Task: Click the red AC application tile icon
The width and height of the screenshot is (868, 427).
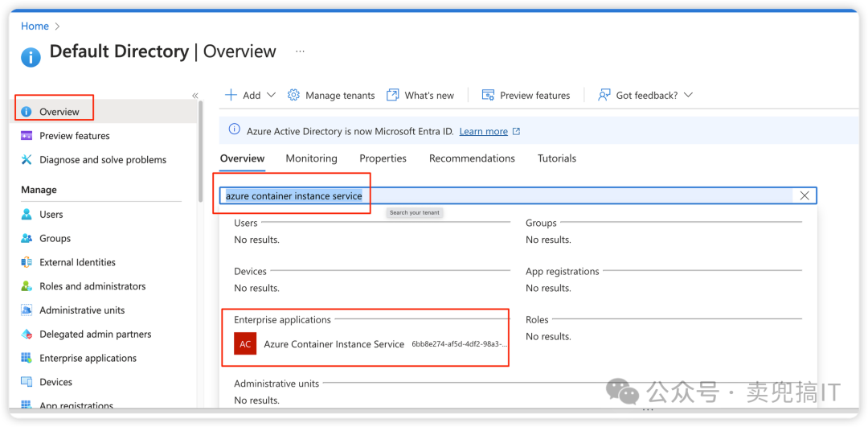Action: pyautogui.click(x=245, y=344)
